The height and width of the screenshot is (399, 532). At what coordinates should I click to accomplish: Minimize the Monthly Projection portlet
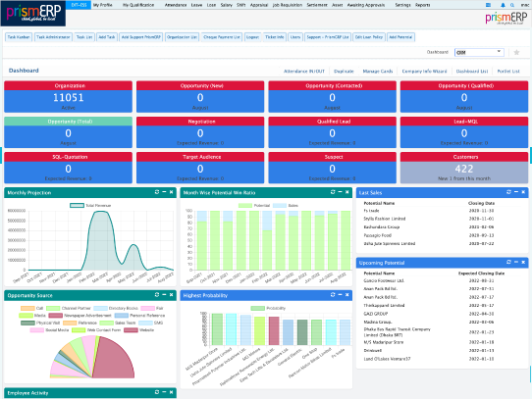pos(164,192)
